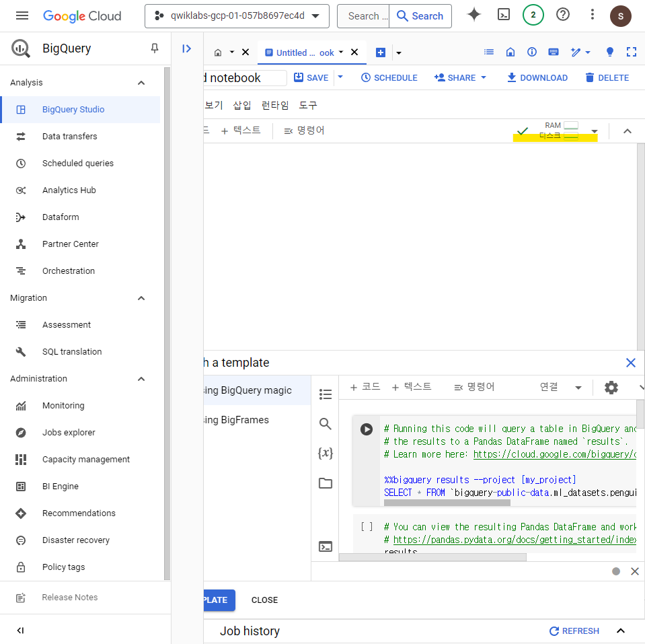Image resolution: width=645 pixels, height=644 pixels.
Task: Click the list view icon in top toolbar
Action: pos(489,52)
